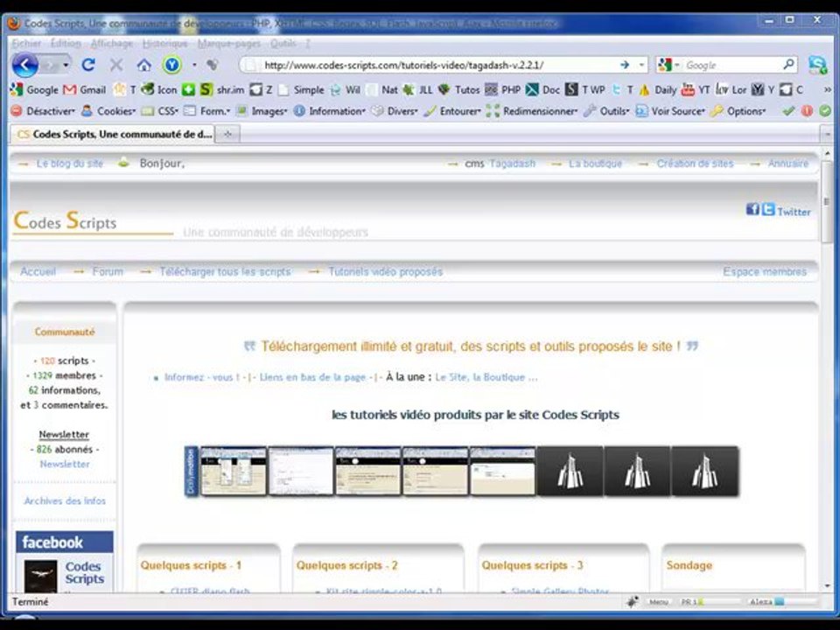This screenshot has height=630, width=840.
Task: Open the Gmail bookmark
Action: point(85,89)
